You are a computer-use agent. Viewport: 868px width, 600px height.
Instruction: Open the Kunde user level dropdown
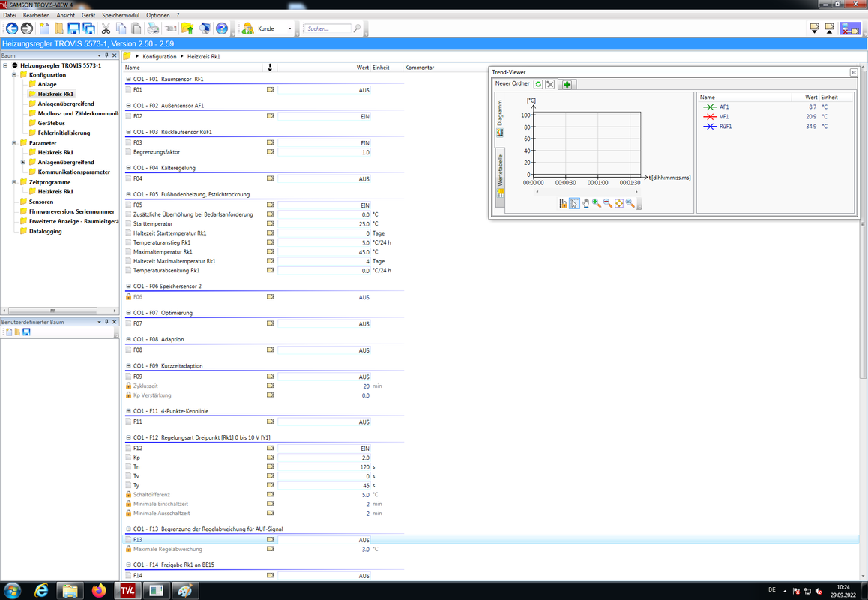[x=289, y=28]
